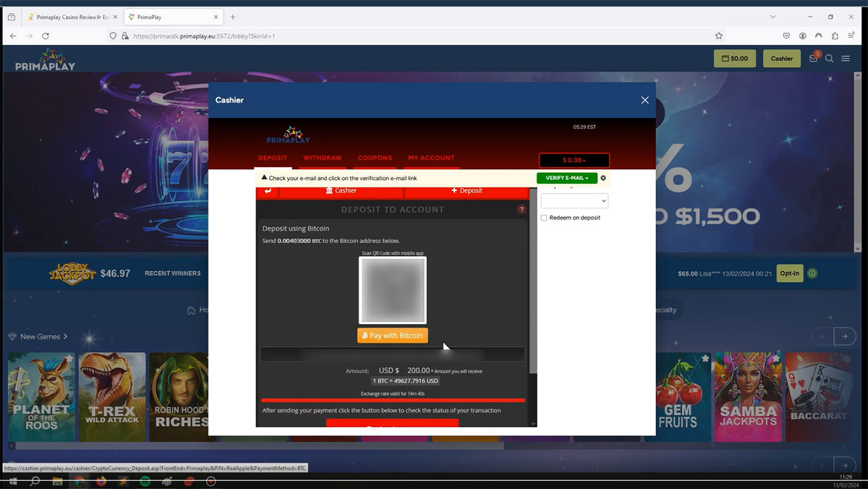
Task: Click the blurred Bitcoin address field
Action: 393,354
